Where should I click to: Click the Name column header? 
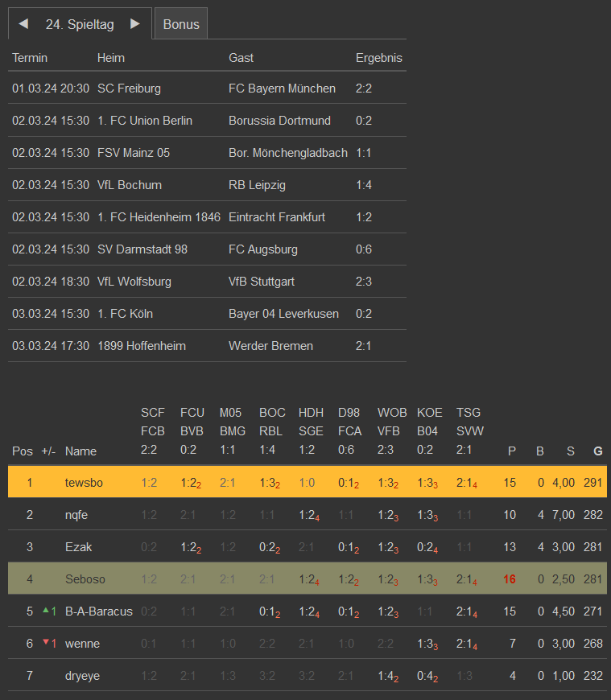[x=80, y=451]
